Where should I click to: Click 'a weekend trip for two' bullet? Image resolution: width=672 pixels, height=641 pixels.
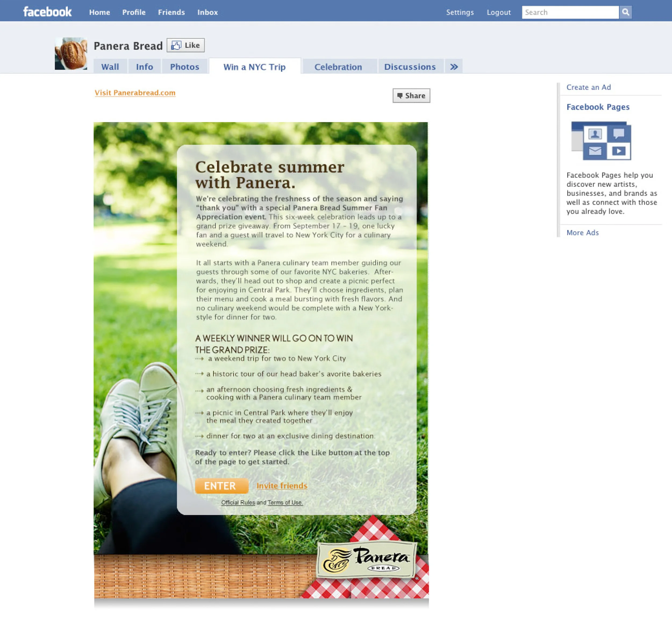pos(277,359)
